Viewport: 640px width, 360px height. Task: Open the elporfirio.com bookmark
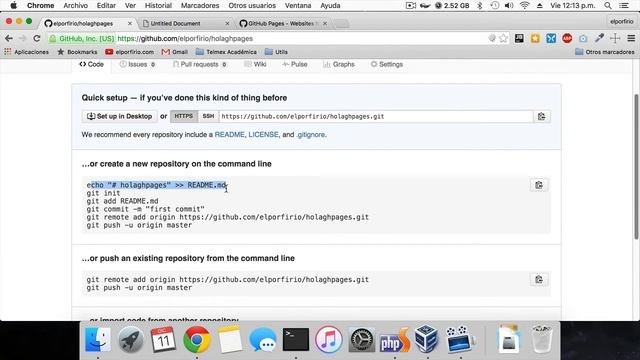[x=129, y=52]
